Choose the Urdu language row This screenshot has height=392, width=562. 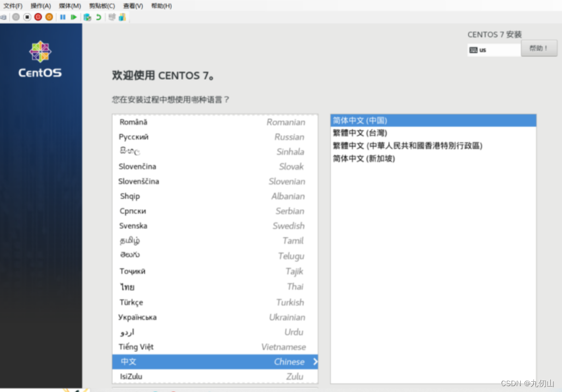click(x=215, y=332)
